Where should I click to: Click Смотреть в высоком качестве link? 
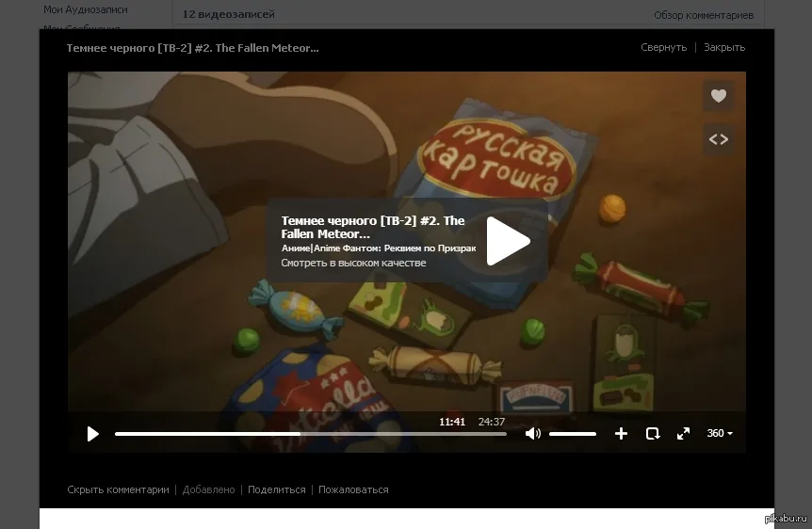click(353, 263)
